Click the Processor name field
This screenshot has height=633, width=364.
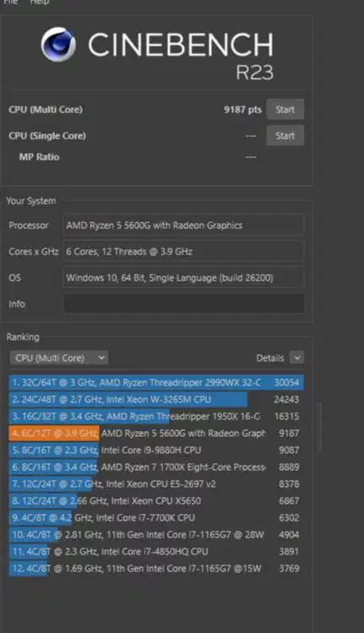click(183, 226)
